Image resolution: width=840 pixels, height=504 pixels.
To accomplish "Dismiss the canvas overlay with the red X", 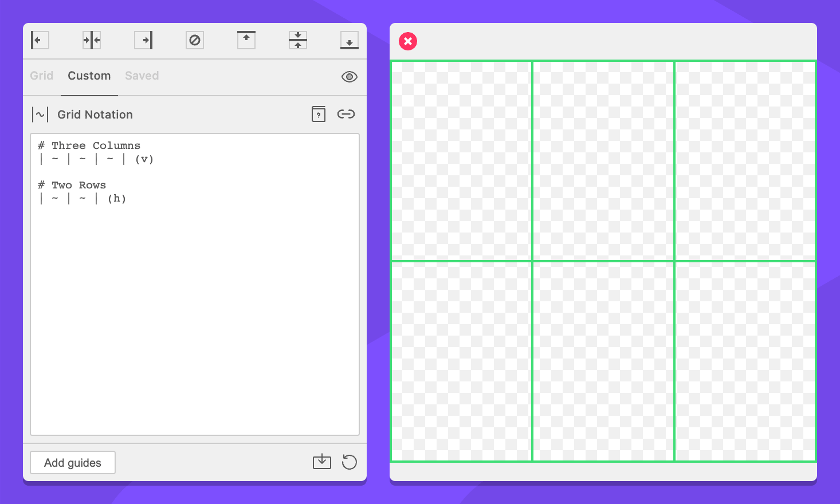I will pyautogui.click(x=407, y=41).
